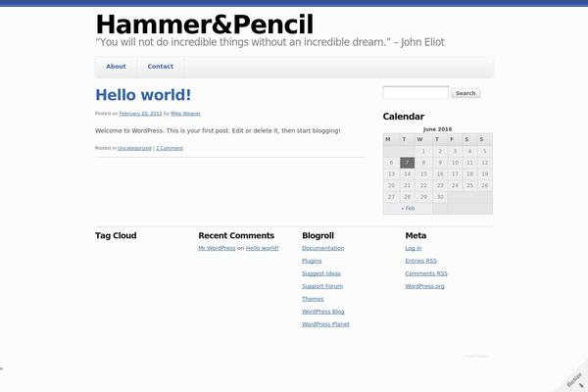Click the Calendar widget heading

[x=404, y=117]
